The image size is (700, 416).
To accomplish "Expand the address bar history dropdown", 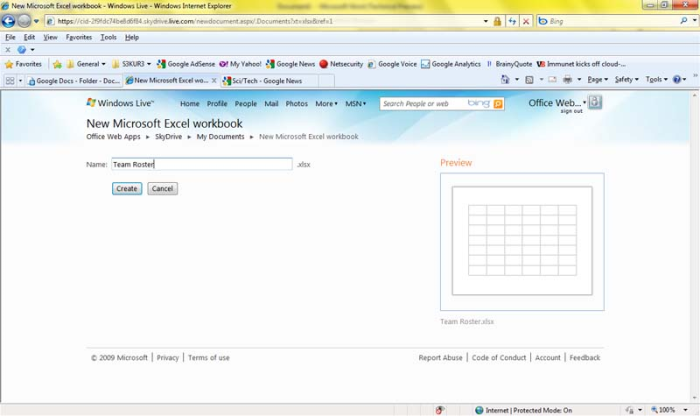I will pos(486,21).
